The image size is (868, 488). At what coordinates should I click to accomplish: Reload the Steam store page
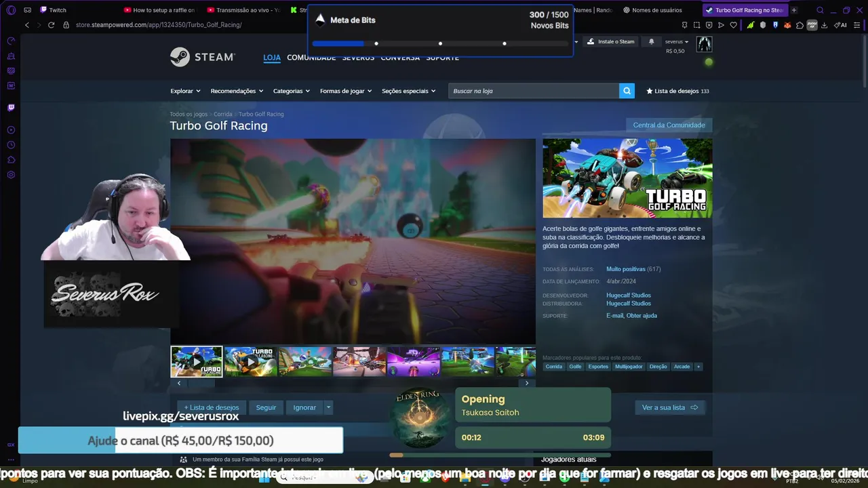[x=51, y=25]
